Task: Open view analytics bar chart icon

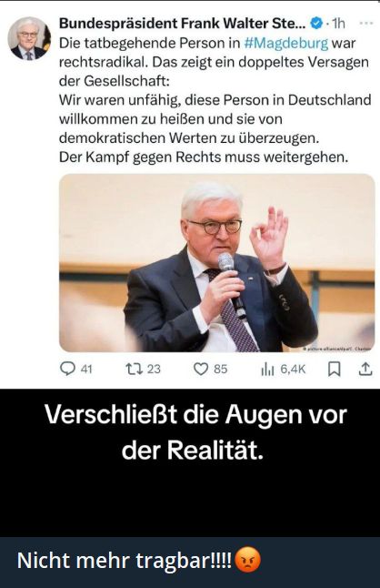Action: tap(267, 369)
